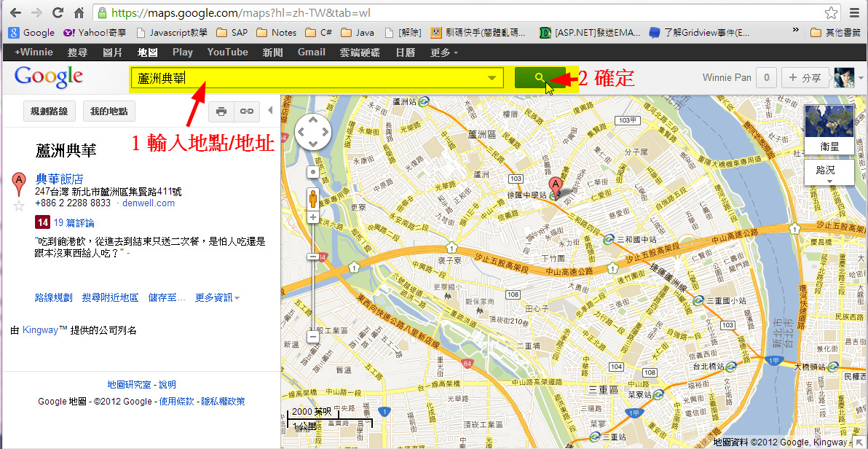Open the 使用條款 link

(177, 402)
